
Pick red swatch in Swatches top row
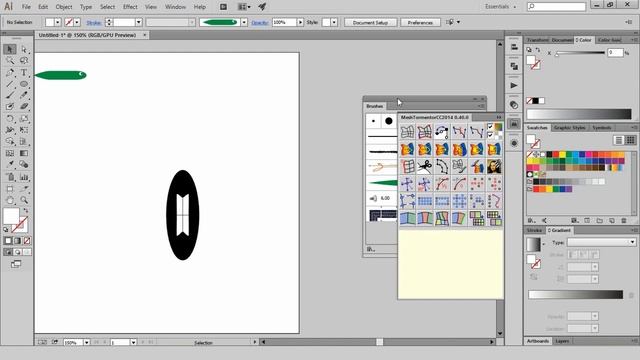pyautogui.click(x=556, y=154)
